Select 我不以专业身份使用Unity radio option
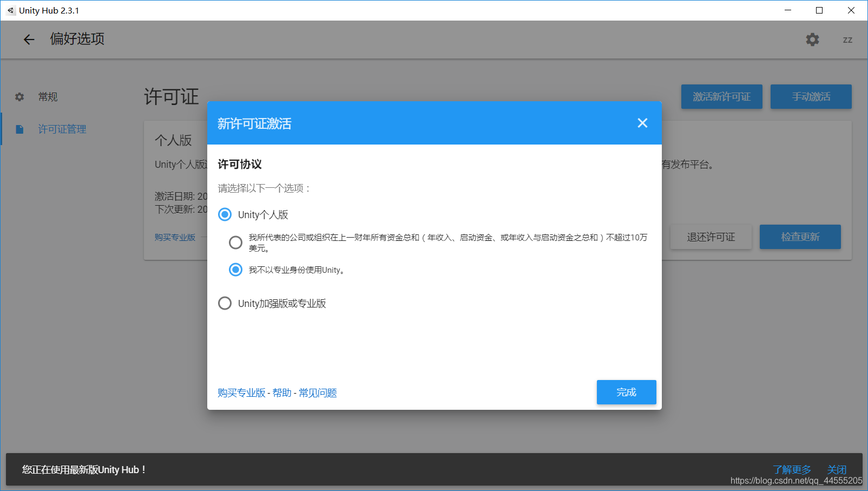Image resolution: width=868 pixels, height=491 pixels. tap(235, 270)
